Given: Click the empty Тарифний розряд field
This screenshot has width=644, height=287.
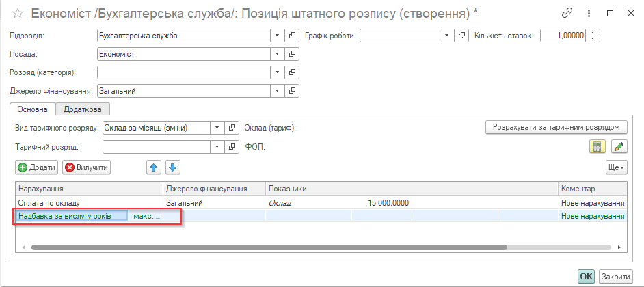Looking at the screenshot, I should pyautogui.click(x=157, y=146).
